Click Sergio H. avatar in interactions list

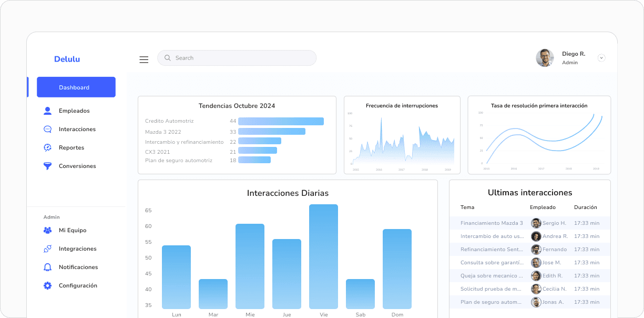(x=536, y=223)
